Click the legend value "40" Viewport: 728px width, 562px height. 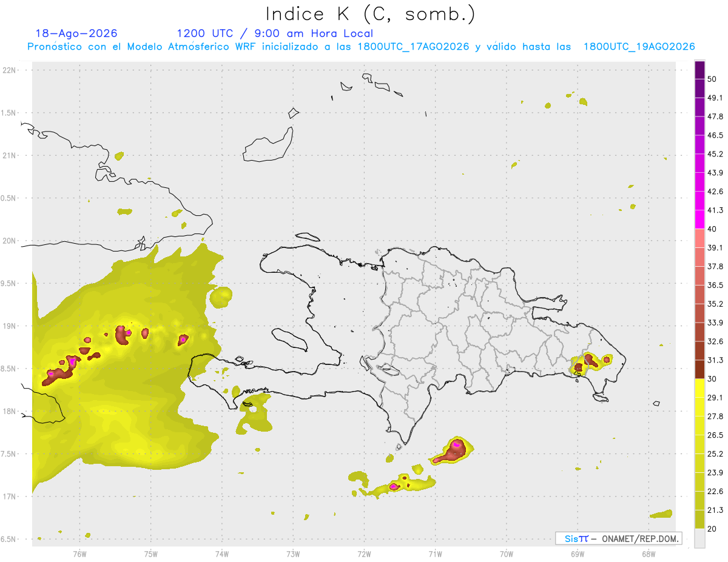(x=712, y=229)
